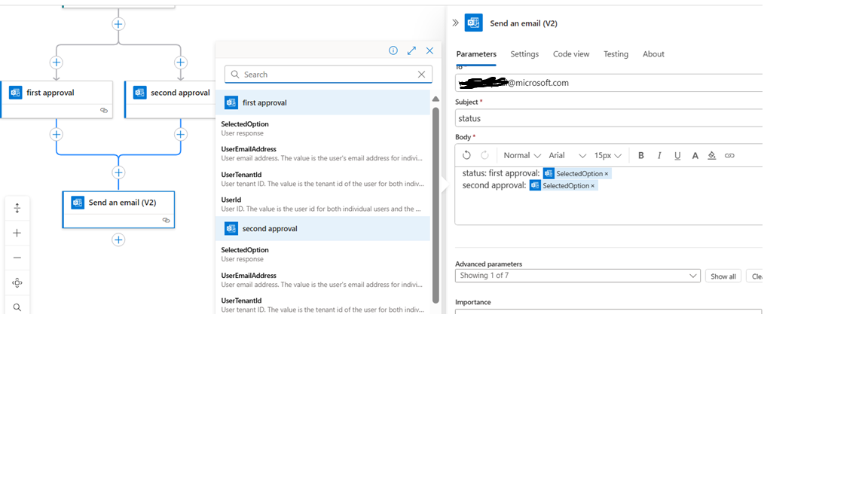
Task: Switch to the Settings tab
Action: [524, 54]
